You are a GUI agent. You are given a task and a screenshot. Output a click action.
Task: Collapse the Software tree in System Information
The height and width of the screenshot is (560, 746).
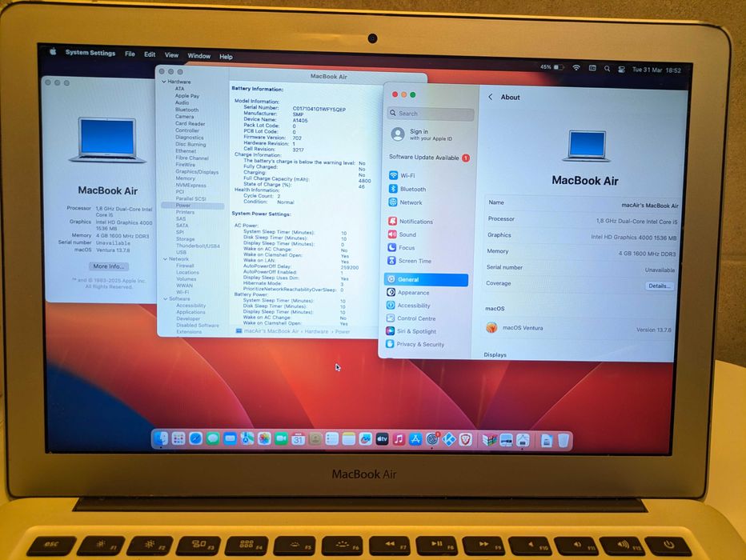[165, 299]
